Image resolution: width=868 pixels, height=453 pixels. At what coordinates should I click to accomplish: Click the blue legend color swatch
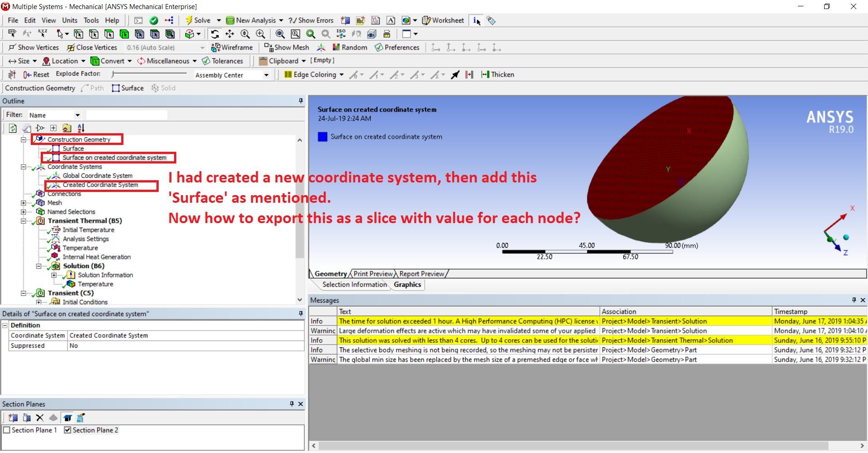point(322,137)
